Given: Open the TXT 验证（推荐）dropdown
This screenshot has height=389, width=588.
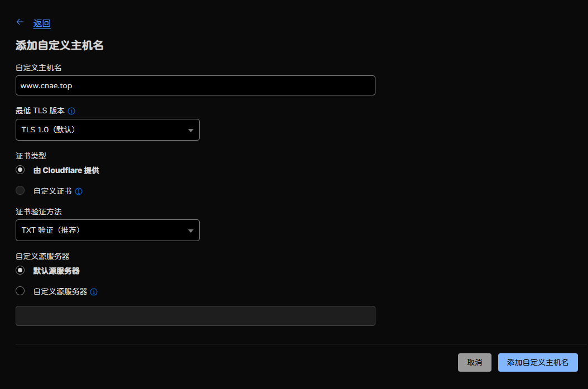Looking at the screenshot, I should [108, 230].
